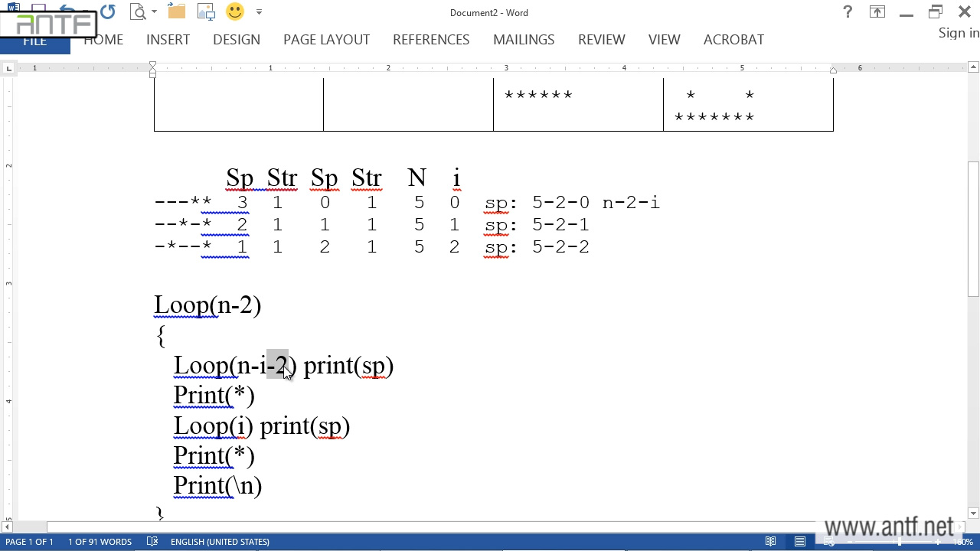Open the PAGE LAYOUT ribbon tab
Image resolution: width=980 pixels, height=551 pixels.
tap(326, 40)
